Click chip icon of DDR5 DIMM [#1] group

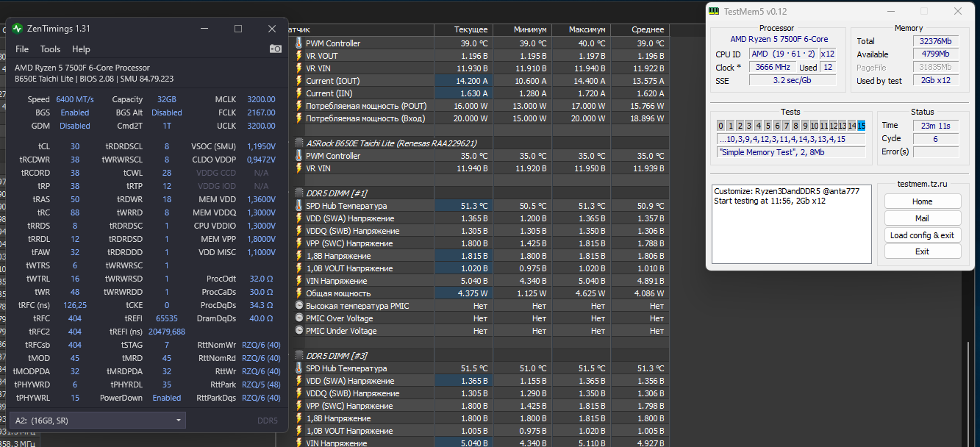[299, 193]
